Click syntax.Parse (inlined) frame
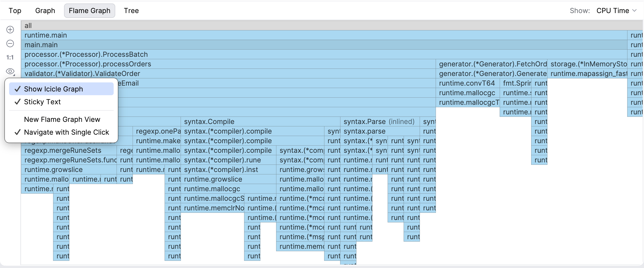 [x=380, y=122]
